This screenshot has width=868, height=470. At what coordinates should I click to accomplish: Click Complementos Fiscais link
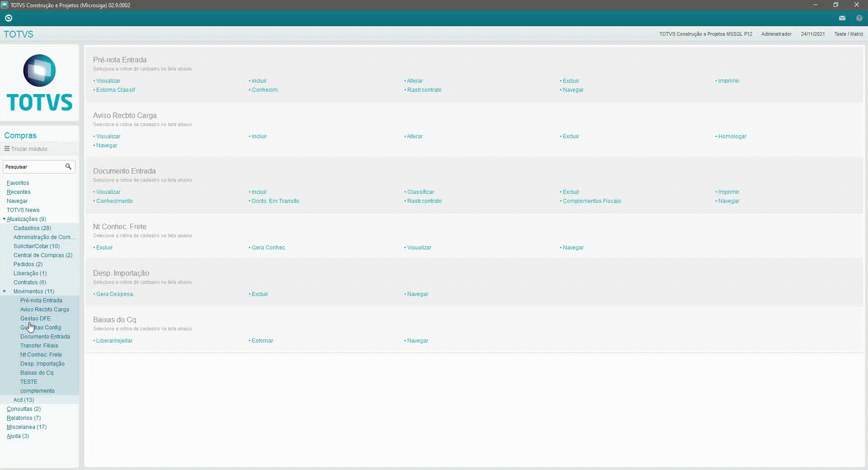[592, 201]
